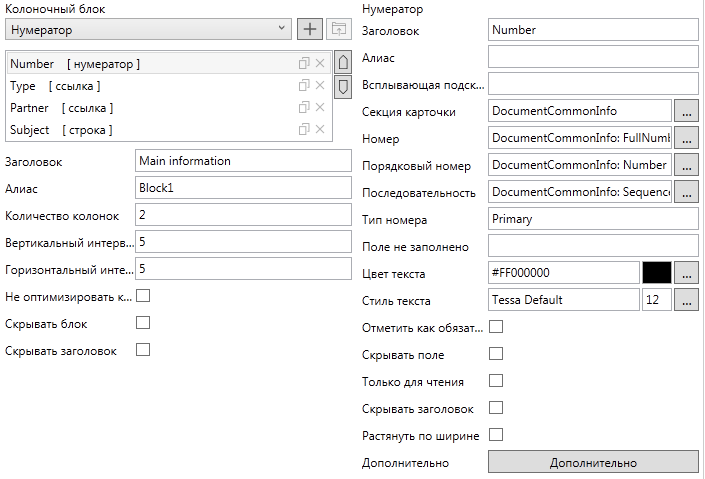The height and width of the screenshot is (479, 705).
Task: Select the 'Type [ ссылка ]' list item
Action: (x=60, y=86)
